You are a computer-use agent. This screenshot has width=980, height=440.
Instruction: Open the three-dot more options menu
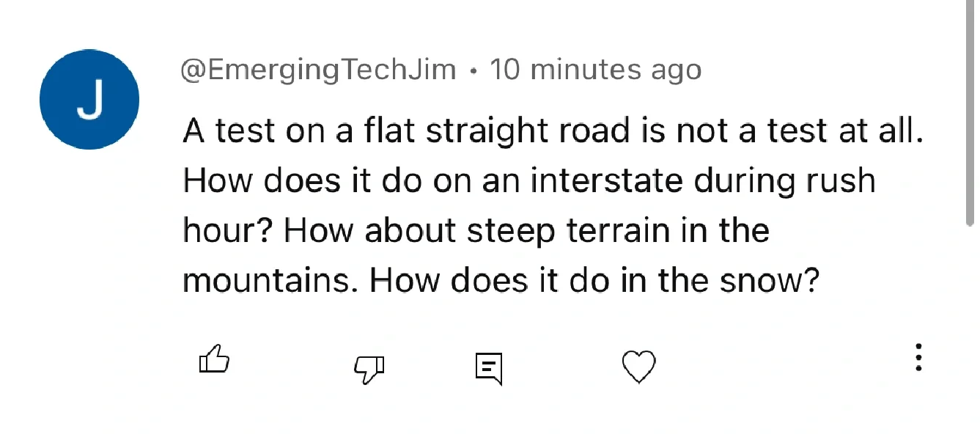[x=918, y=357]
